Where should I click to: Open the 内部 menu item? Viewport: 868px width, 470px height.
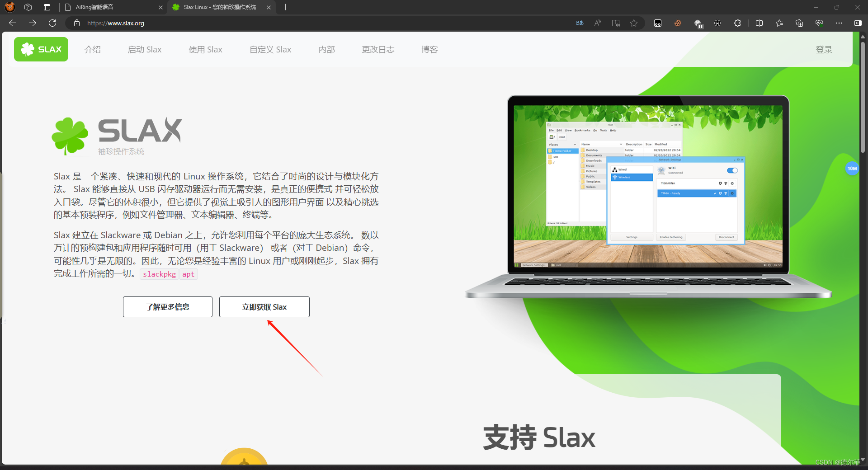tap(327, 50)
